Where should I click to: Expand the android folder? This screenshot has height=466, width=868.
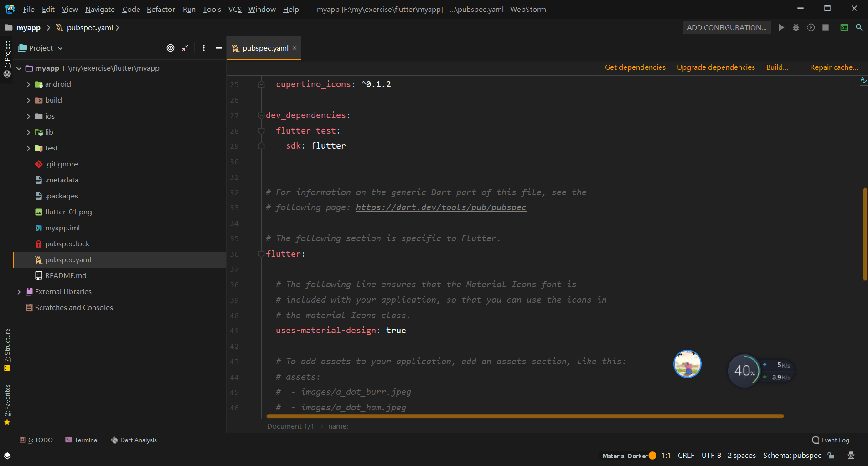[28, 84]
